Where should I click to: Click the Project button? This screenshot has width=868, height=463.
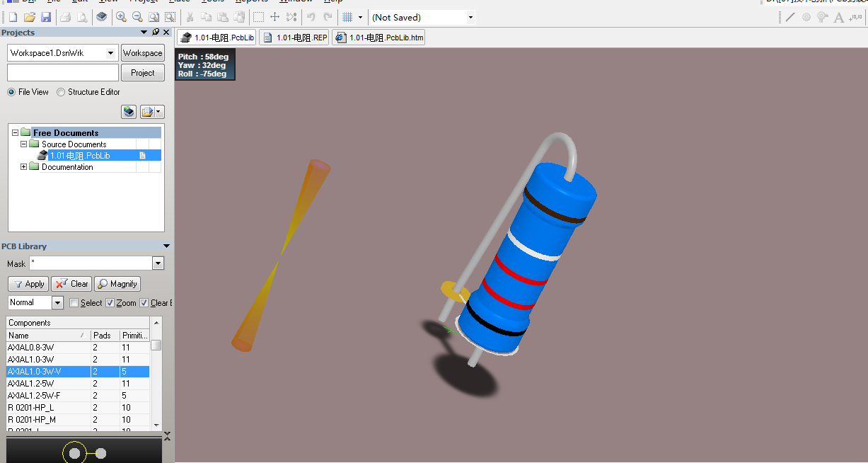tap(143, 72)
